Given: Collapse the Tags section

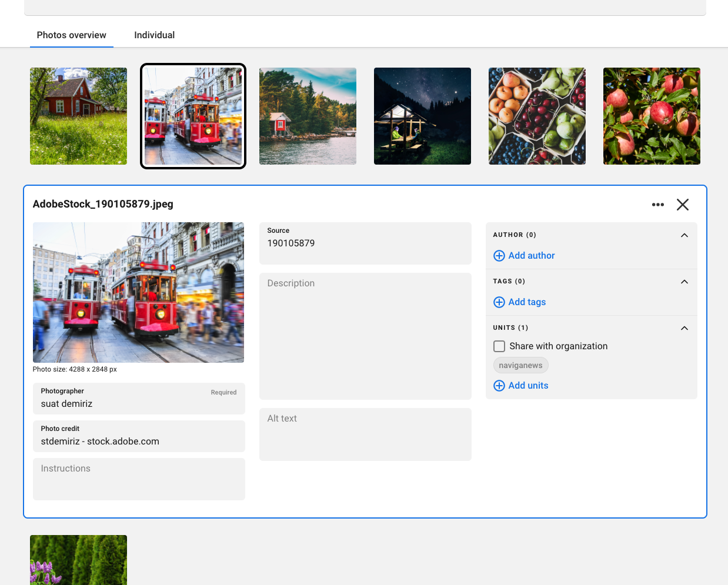Looking at the screenshot, I should (684, 282).
